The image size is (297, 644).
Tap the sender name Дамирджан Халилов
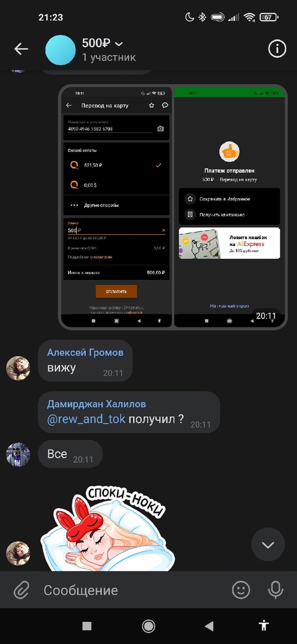(97, 404)
